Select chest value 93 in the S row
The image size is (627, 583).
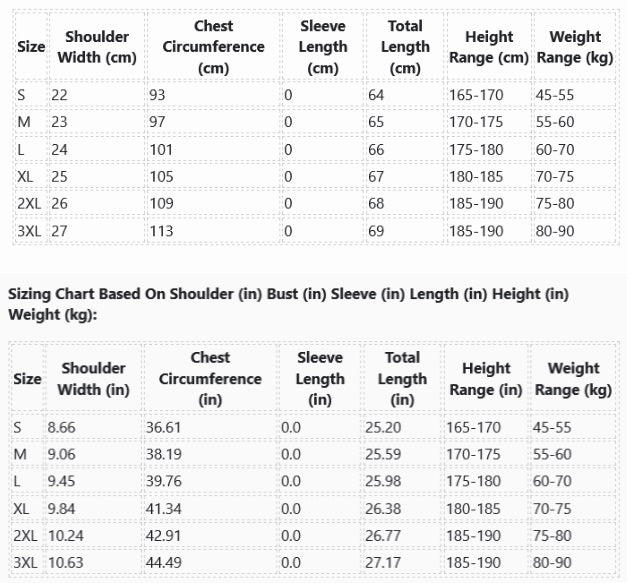(x=158, y=95)
